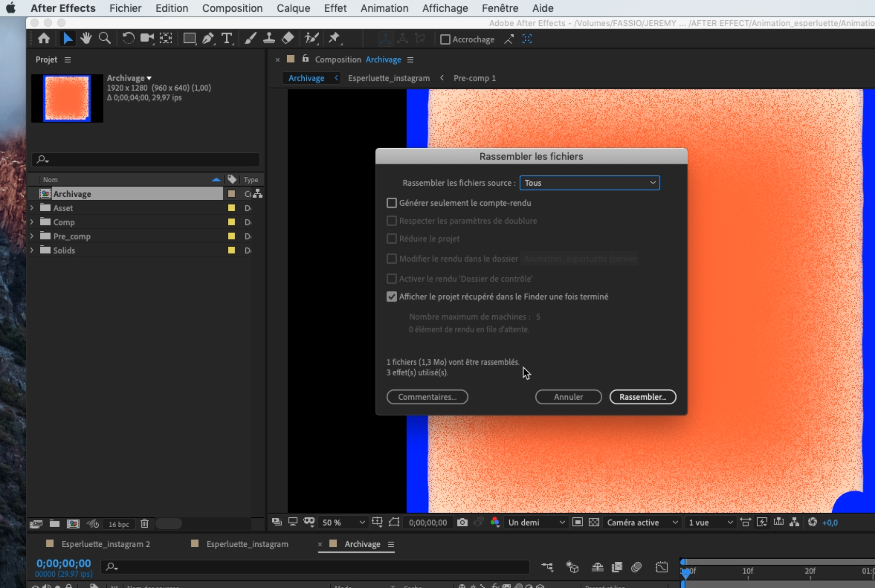Click the region of interest icon
Screen dimensions: 875x588
tap(577, 522)
